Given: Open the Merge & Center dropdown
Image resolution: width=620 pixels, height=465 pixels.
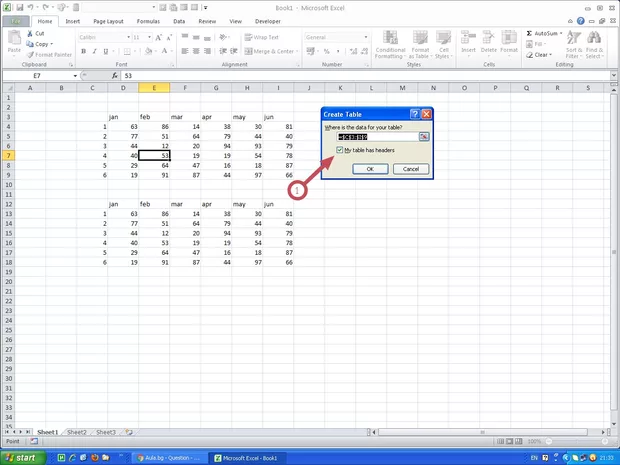Looking at the screenshot, I should (298, 51).
